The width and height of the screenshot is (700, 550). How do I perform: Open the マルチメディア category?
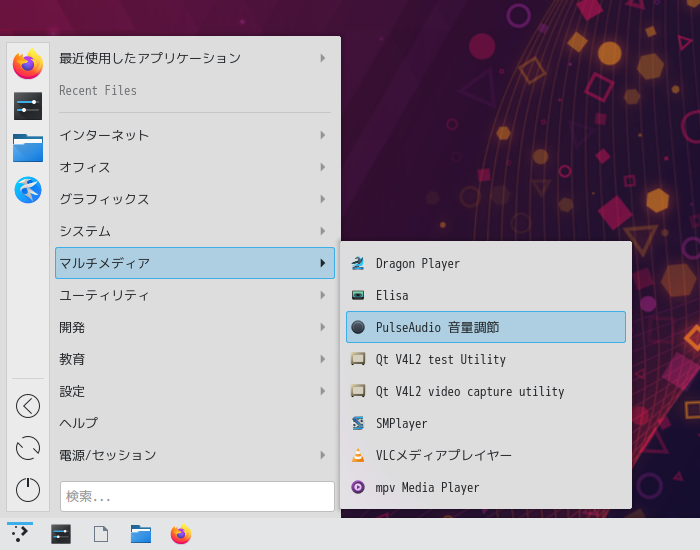(195, 263)
